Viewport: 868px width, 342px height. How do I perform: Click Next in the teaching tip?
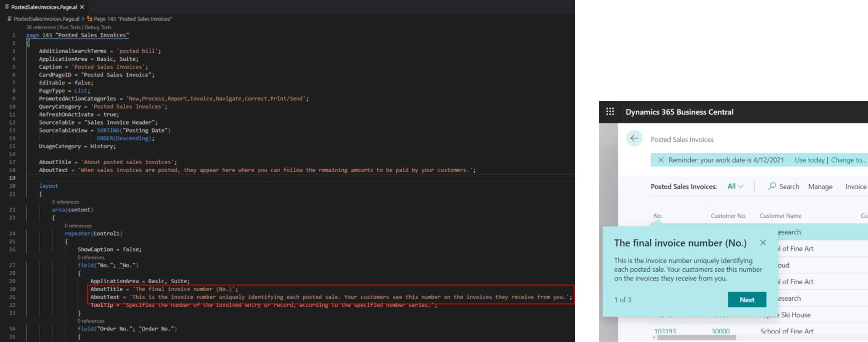[747, 300]
